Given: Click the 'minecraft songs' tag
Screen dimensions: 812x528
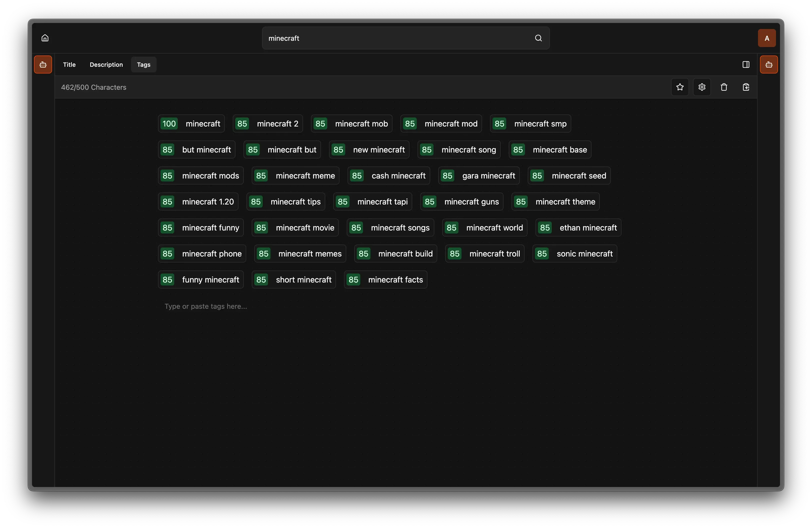Looking at the screenshot, I should tap(390, 227).
